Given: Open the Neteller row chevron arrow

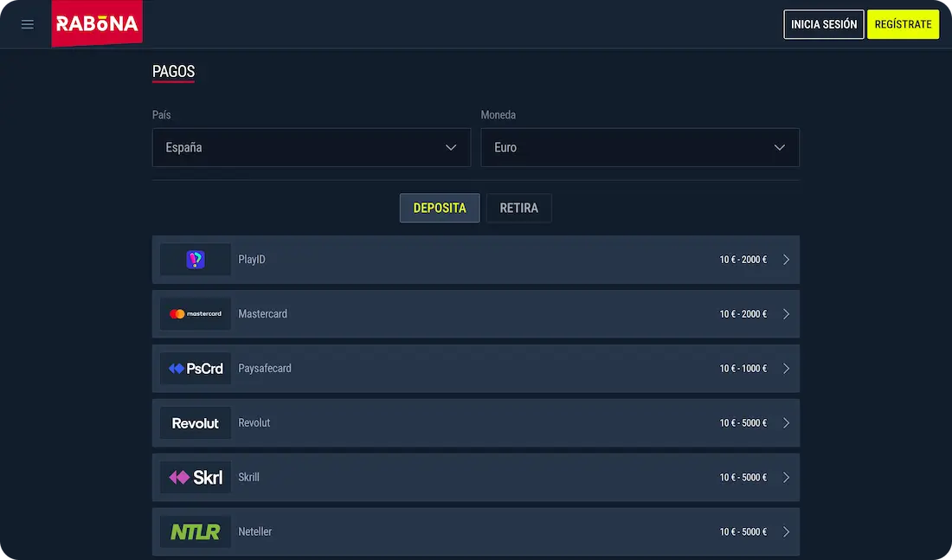Looking at the screenshot, I should coord(786,532).
